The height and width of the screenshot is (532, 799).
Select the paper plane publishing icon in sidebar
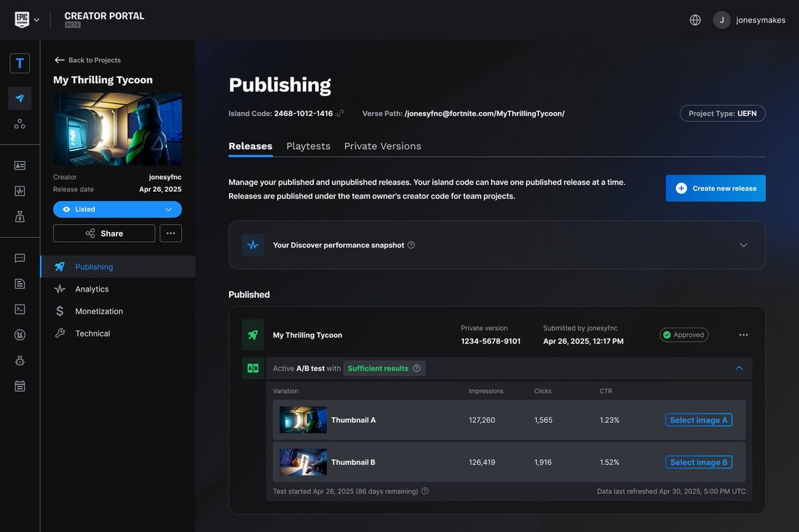click(x=20, y=97)
